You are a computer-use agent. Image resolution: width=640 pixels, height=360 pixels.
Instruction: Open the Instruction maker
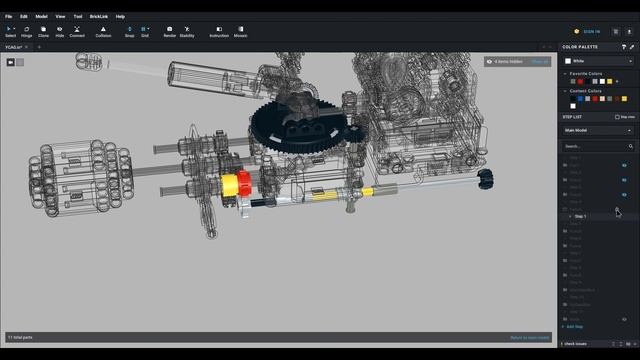click(219, 31)
